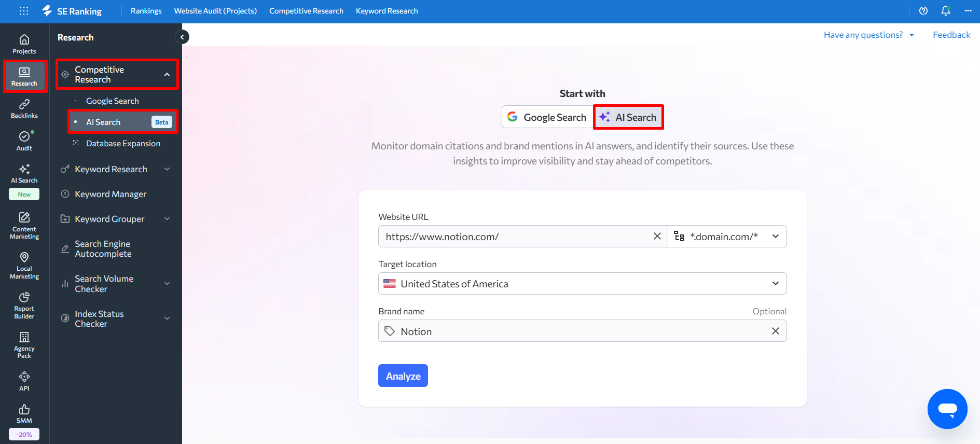Open Report Builder in sidebar
This screenshot has height=444, width=980.
(x=24, y=306)
